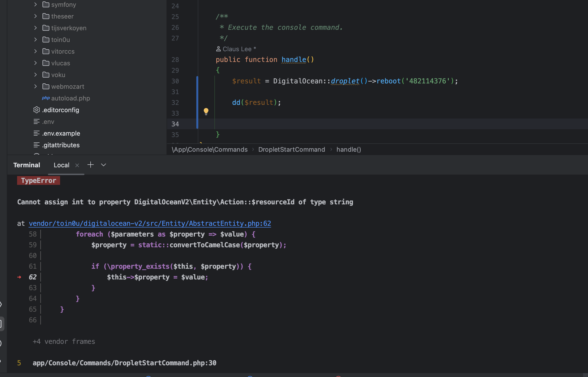The image size is (588, 377).
Task: Expand the toin0u folder
Action: click(x=36, y=40)
